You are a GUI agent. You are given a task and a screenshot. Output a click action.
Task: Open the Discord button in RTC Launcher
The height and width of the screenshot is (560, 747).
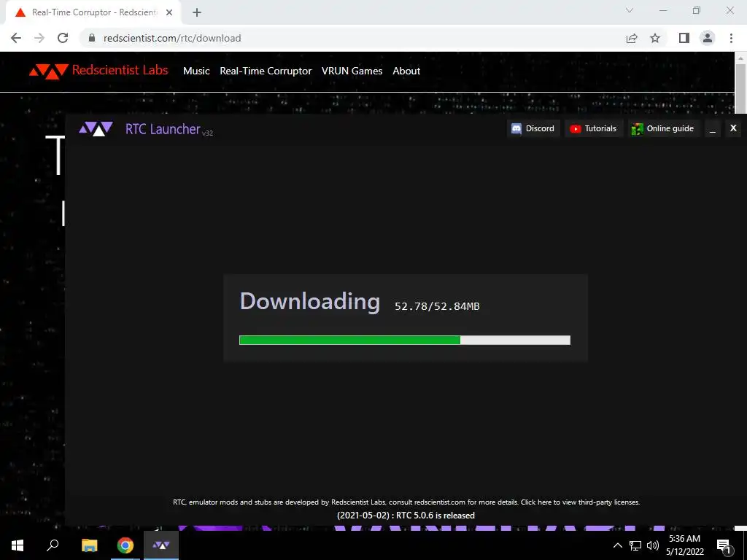pyautogui.click(x=533, y=128)
